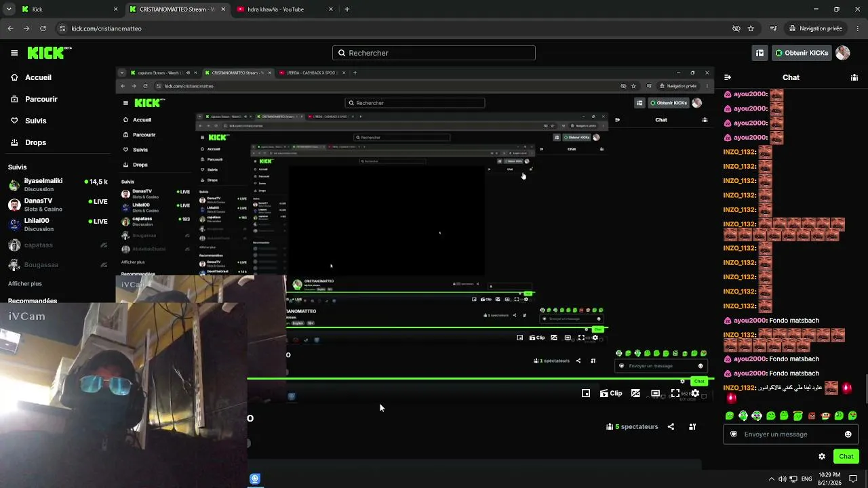Click the Clip button beside the player settings gear
This screenshot has width=868, height=488.
pyautogui.click(x=611, y=393)
